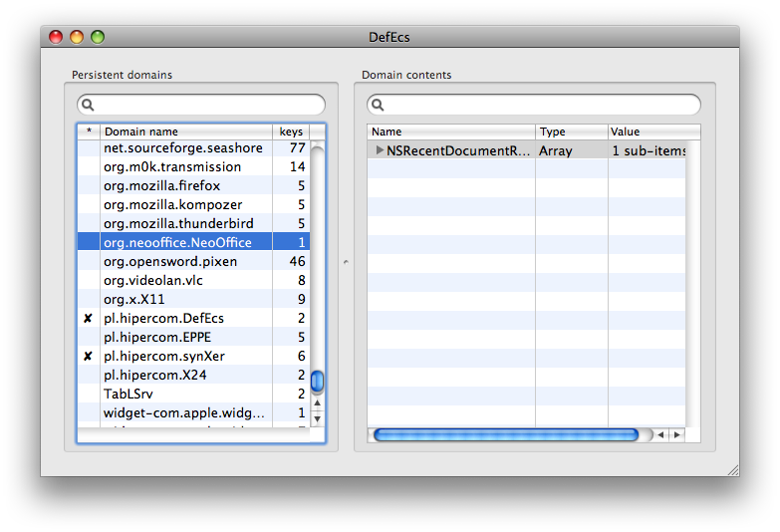Click the vertical scrollbar thumb in domains list
Screen dimensions: 780x532
pyautogui.click(x=318, y=382)
